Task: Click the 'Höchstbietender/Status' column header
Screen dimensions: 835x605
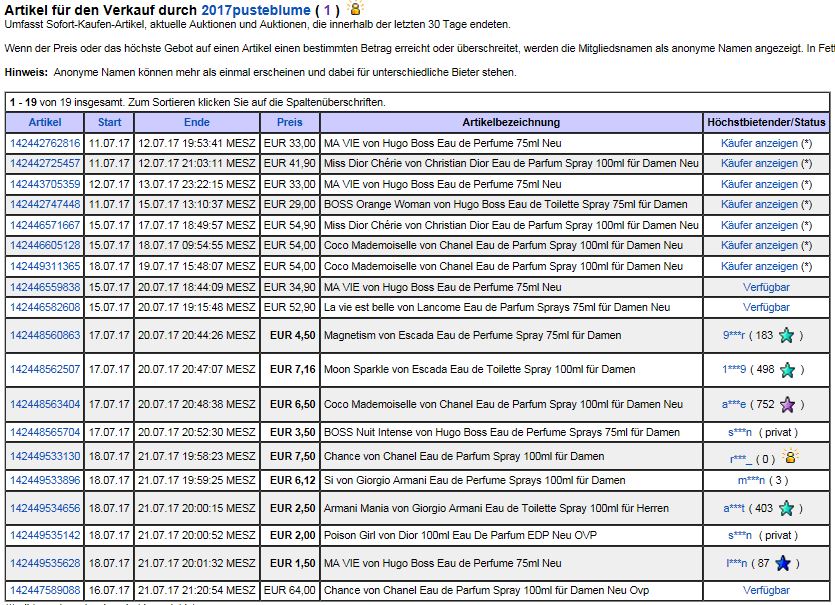Action: tap(766, 122)
